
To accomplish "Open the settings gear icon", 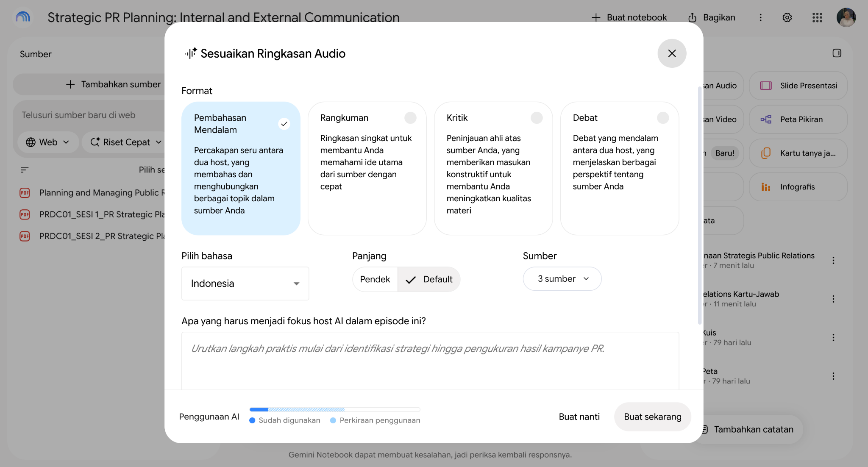I will coord(787,17).
